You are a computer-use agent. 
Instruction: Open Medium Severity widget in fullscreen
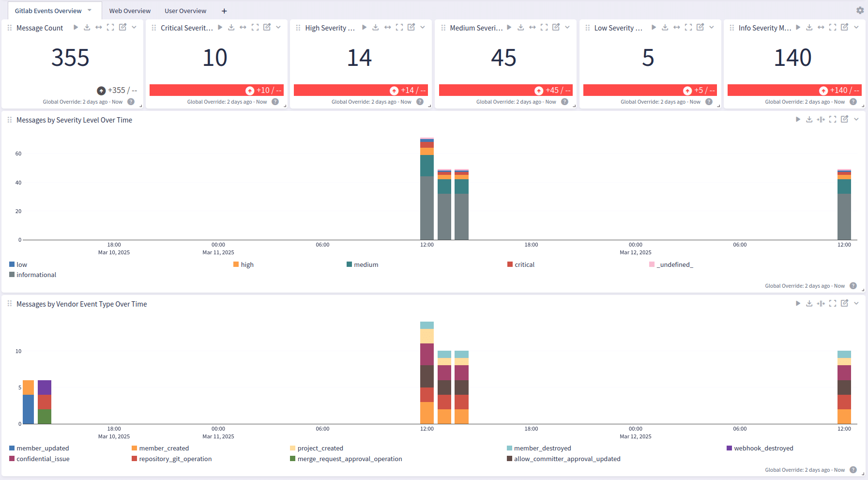(x=544, y=28)
